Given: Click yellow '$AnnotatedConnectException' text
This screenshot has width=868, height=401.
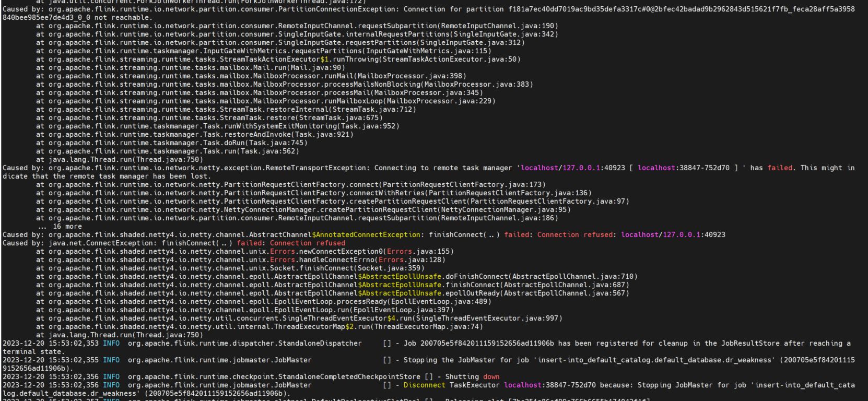Looking at the screenshot, I should pyautogui.click(x=366, y=234).
